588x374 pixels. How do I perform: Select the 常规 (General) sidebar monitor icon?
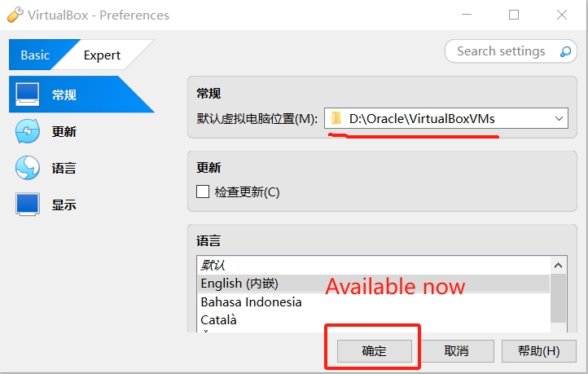click(x=28, y=95)
